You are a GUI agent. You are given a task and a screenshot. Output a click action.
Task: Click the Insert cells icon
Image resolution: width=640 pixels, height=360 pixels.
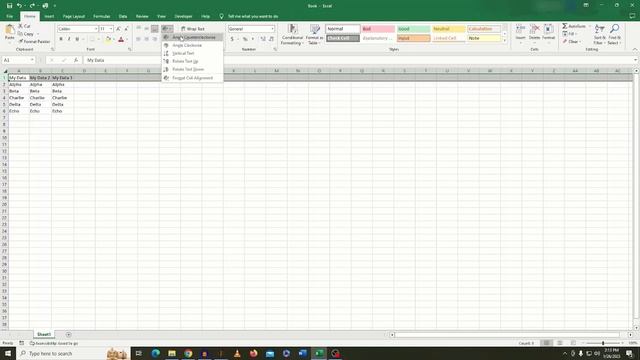coord(520,29)
